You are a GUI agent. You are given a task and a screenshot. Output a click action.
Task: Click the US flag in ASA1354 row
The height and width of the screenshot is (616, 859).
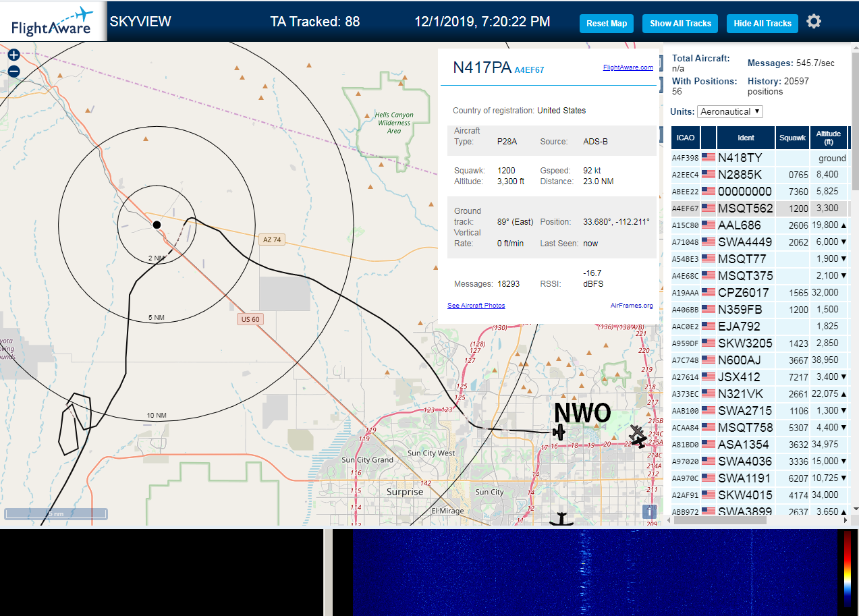point(709,445)
